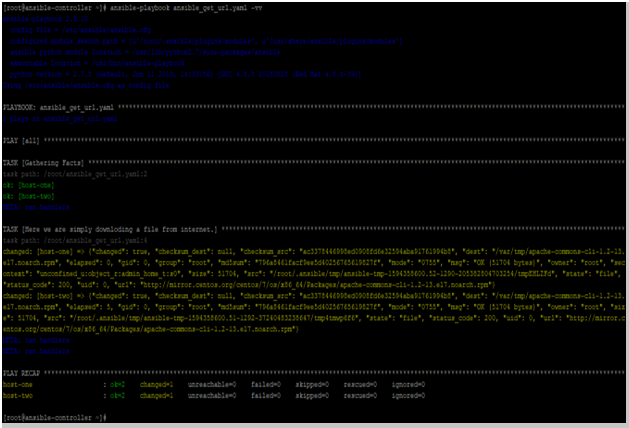
Task: Click the 'ok: [host-one]' result line
Action: 28,185
